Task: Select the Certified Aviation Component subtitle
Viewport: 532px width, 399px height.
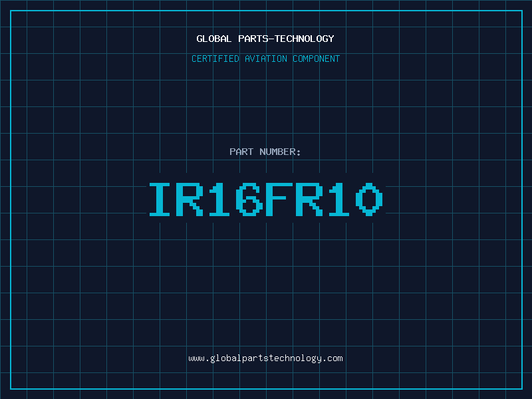Action: (x=265, y=59)
